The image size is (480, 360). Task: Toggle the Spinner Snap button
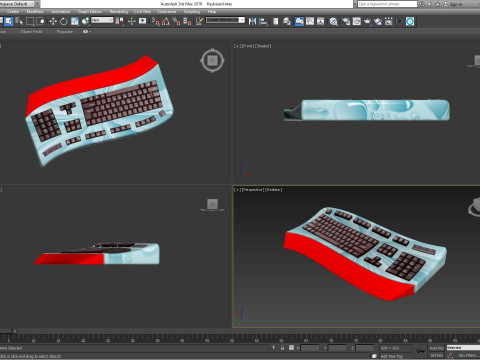[187, 21]
